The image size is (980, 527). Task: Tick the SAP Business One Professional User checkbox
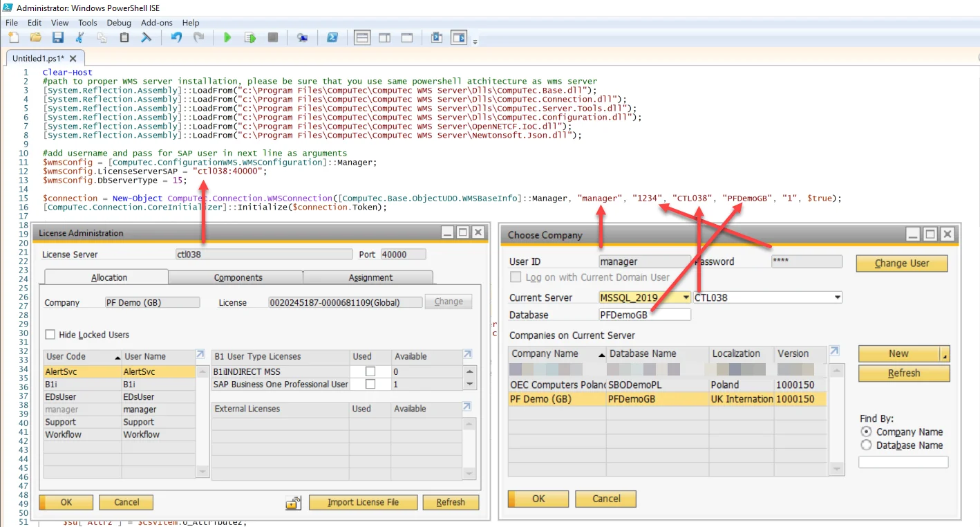pyautogui.click(x=370, y=384)
